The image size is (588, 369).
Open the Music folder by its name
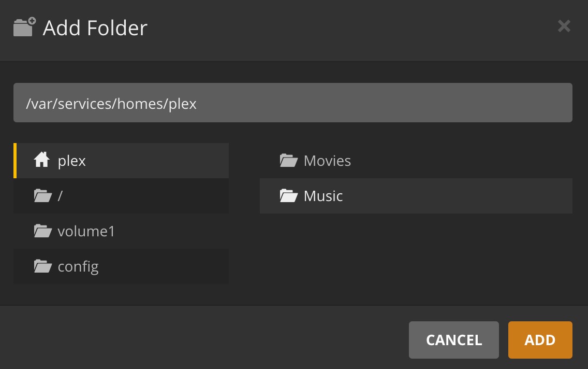[x=324, y=196]
